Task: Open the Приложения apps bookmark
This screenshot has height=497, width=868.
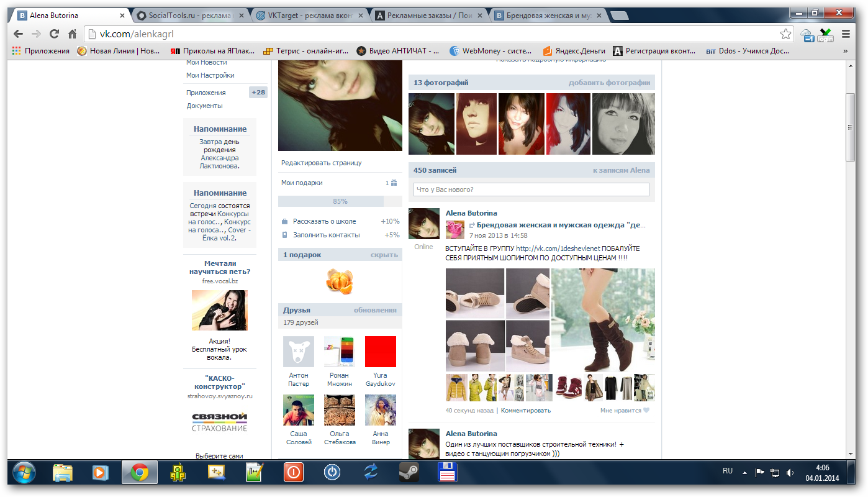Action: pos(41,51)
